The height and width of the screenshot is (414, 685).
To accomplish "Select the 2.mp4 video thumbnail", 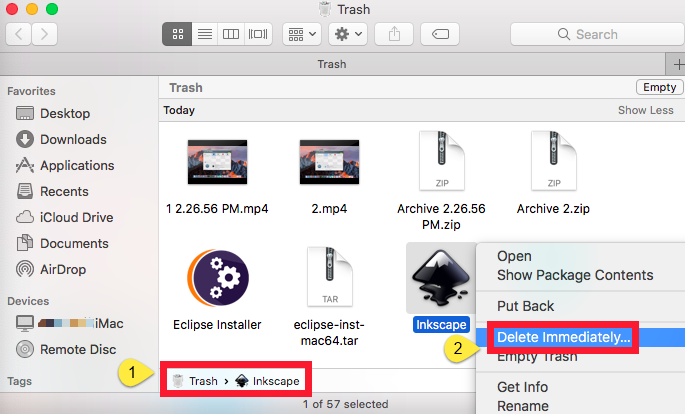I will pyautogui.click(x=329, y=162).
